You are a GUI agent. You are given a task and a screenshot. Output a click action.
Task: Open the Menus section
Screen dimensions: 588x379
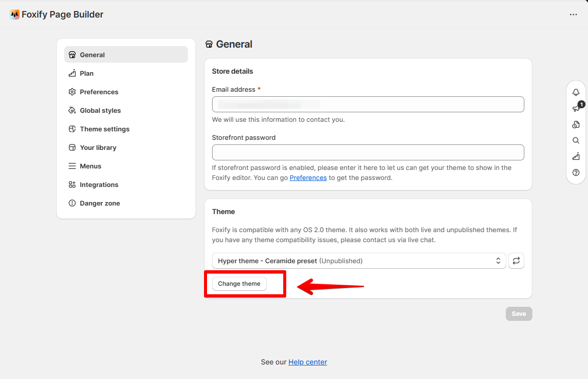tap(126, 166)
